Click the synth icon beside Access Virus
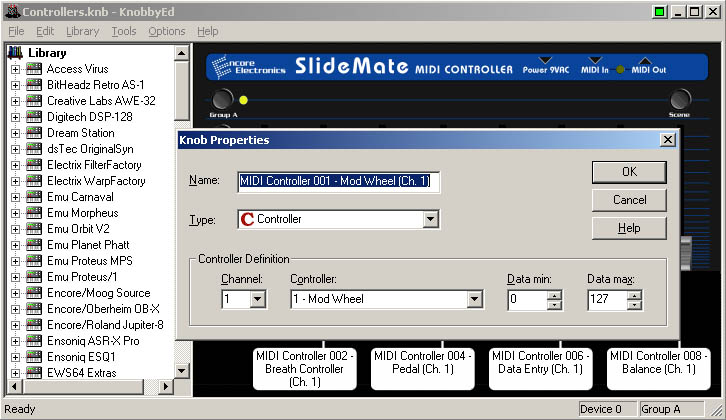The image size is (726, 420). click(34, 69)
